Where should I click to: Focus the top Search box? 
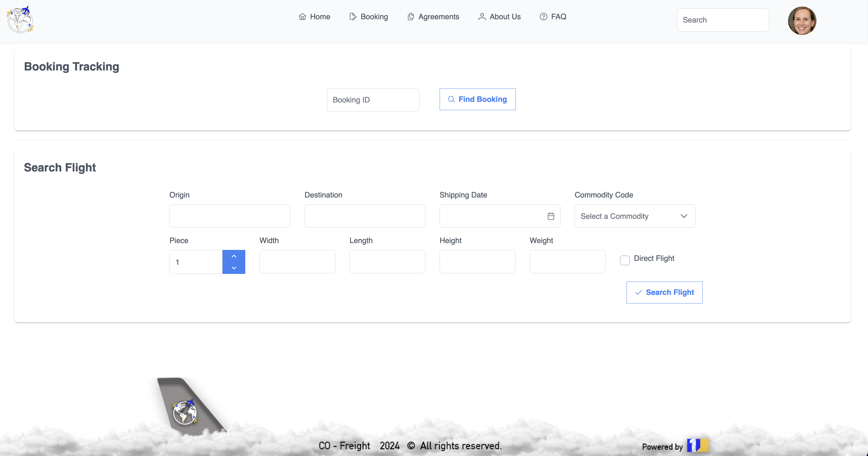coord(723,20)
